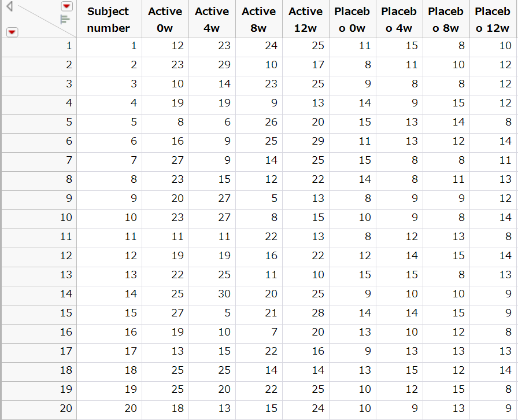Image resolution: width=518 pixels, height=420 pixels.
Task: Select the Placebo 0w column header
Action: (351, 19)
